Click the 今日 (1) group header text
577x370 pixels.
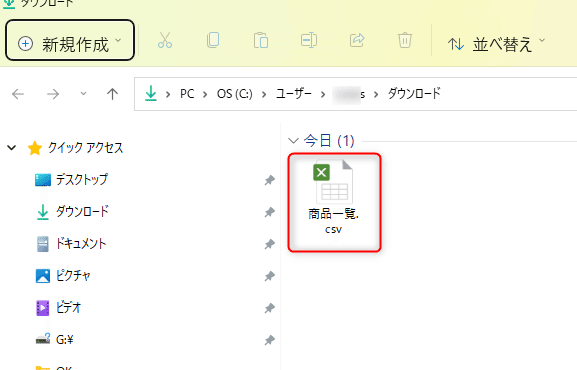[329, 141]
